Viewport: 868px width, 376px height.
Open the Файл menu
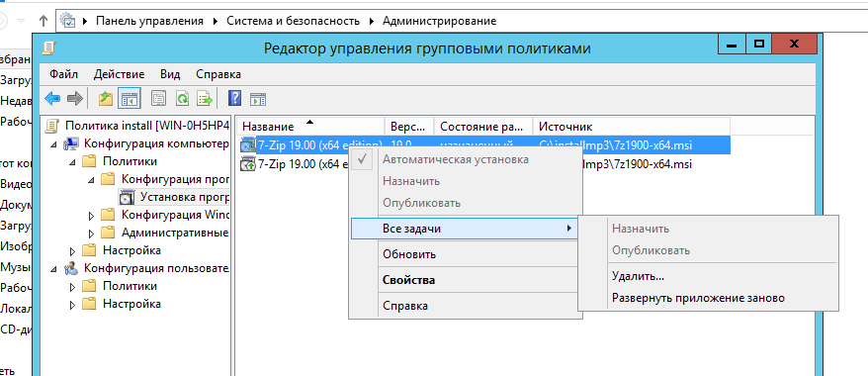pos(63,74)
